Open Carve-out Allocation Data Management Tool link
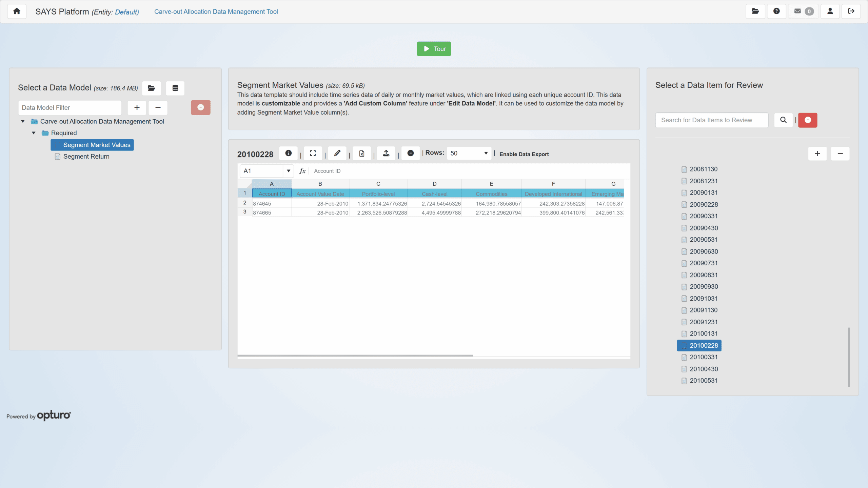Viewport: 868px width, 488px height. [216, 12]
